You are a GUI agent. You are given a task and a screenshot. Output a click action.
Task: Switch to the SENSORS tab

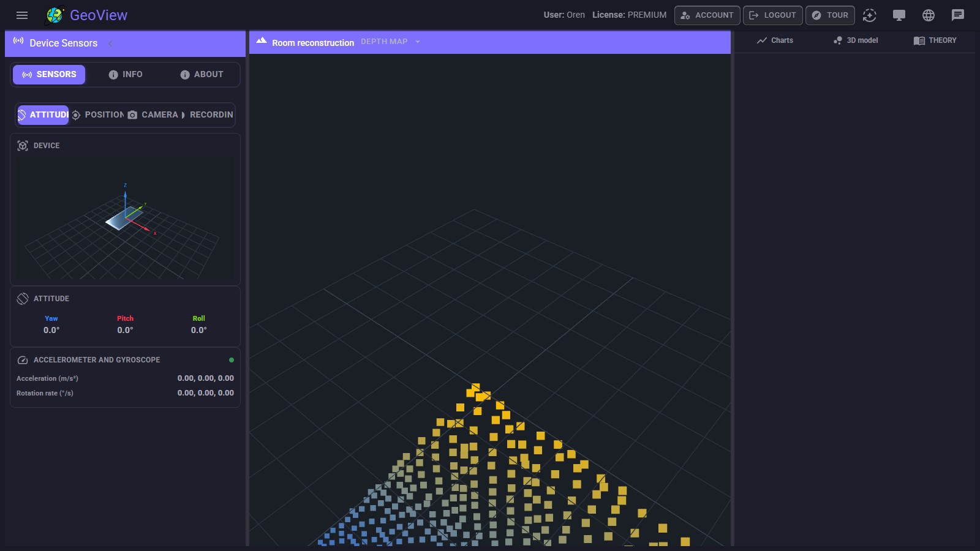(49, 75)
